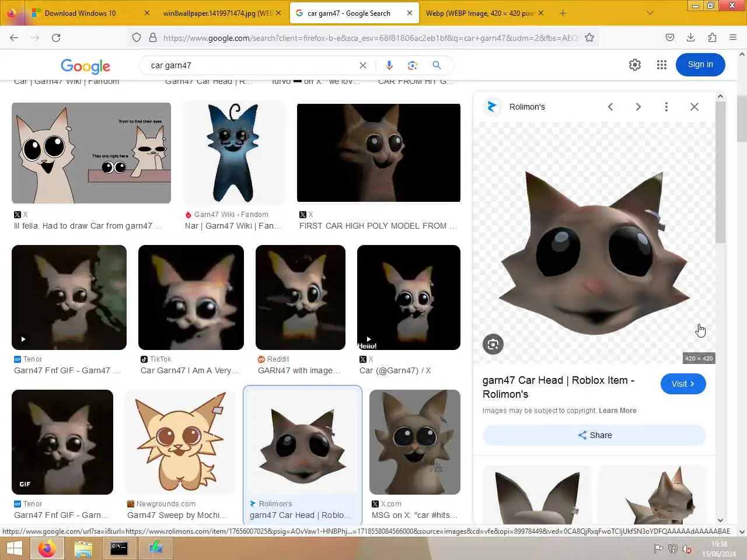Open FIRST CAR HIGH POLY MODEL image
747x560 pixels.
tap(379, 153)
